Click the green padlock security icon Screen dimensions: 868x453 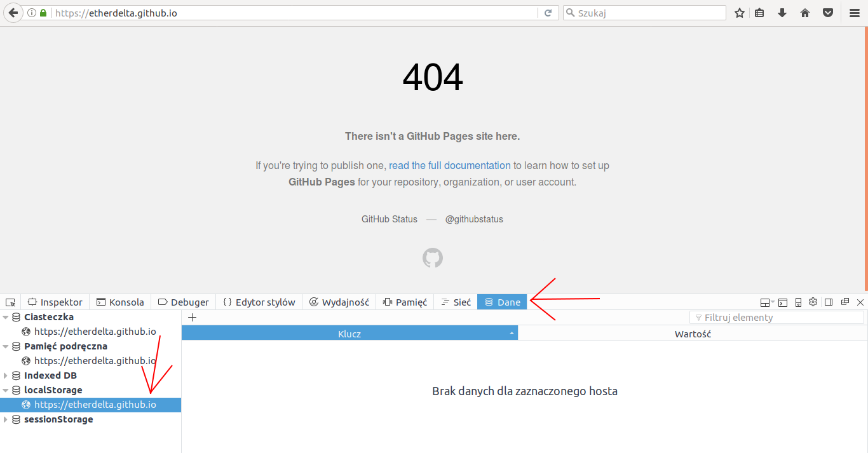click(43, 13)
